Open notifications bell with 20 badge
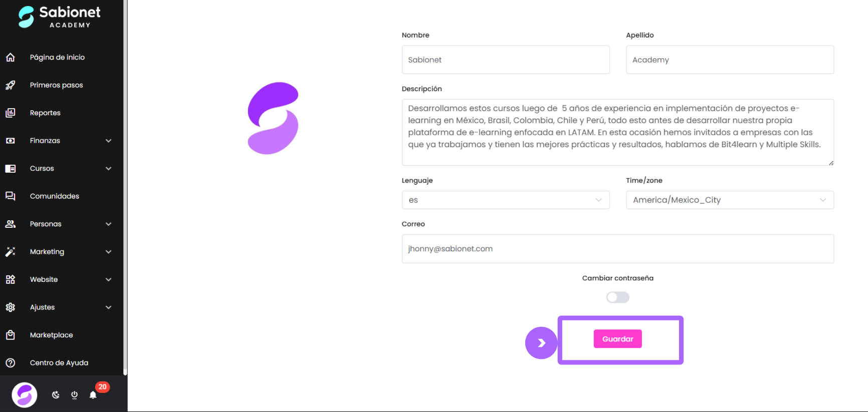The image size is (868, 412). (93, 395)
